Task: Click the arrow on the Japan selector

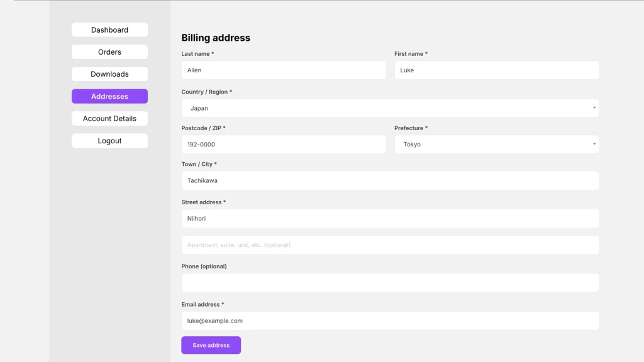Action: coord(594,108)
